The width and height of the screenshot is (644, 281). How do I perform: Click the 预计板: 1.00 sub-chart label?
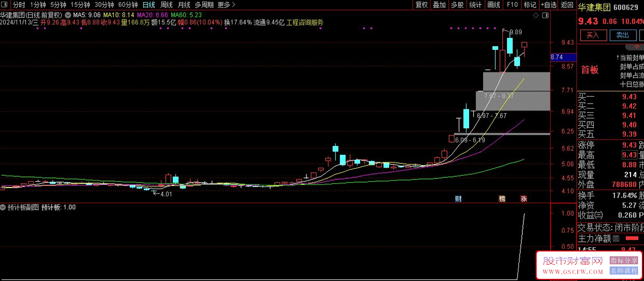(58, 207)
